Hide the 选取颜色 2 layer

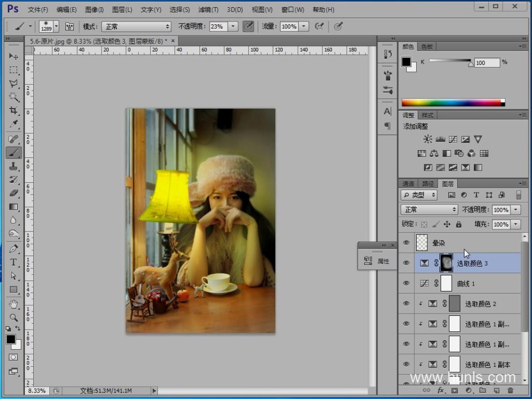pyautogui.click(x=406, y=304)
